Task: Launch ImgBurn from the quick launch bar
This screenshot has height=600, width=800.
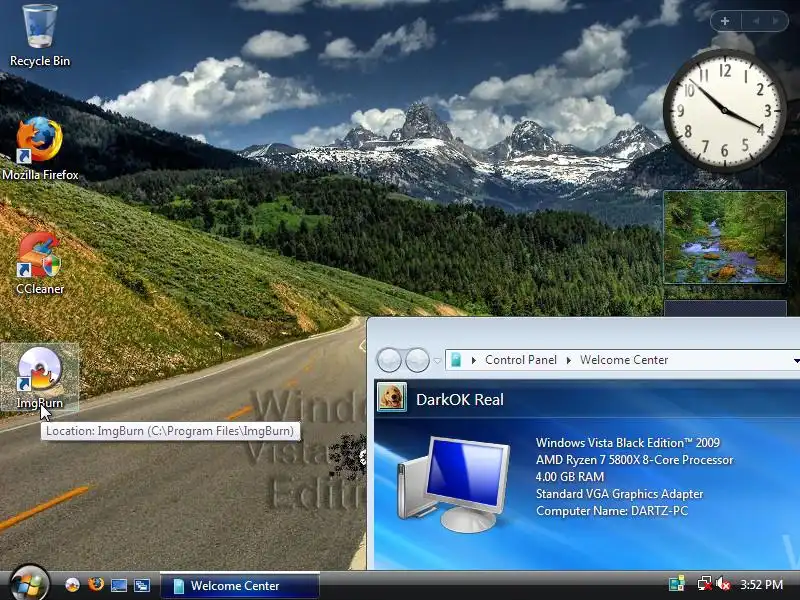Action: click(x=72, y=585)
